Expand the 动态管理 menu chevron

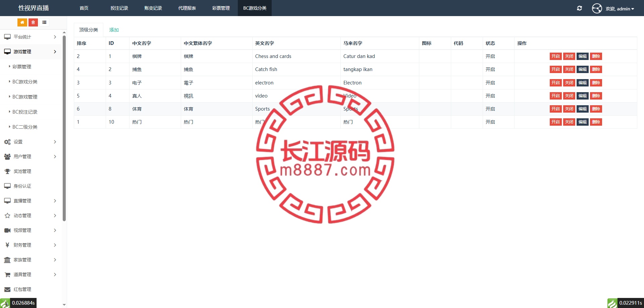pyautogui.click(x=55, y=215)
